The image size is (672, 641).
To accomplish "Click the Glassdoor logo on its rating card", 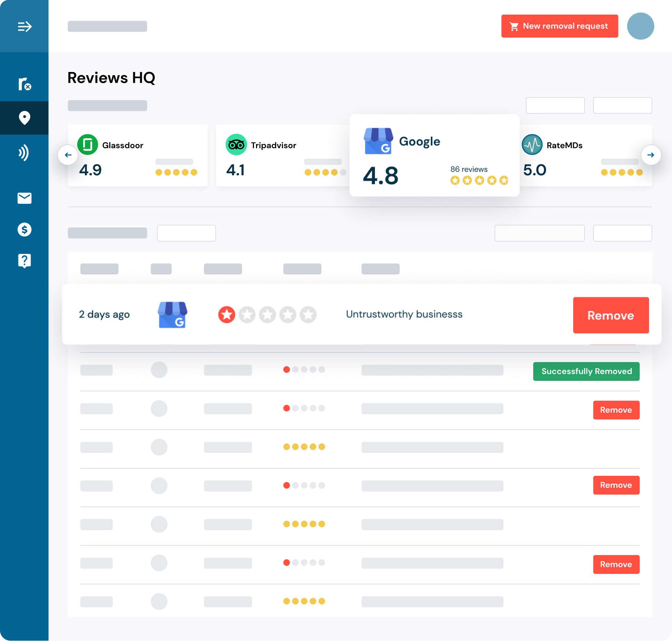I will pos(88,145).
